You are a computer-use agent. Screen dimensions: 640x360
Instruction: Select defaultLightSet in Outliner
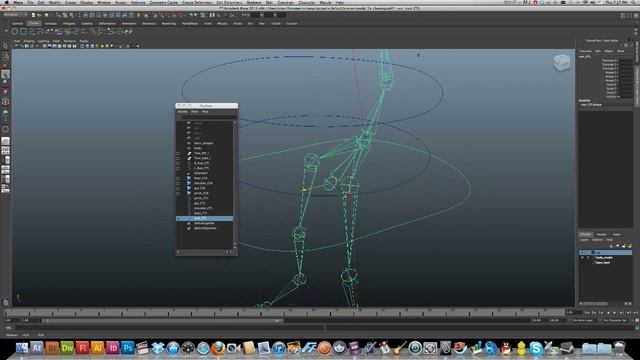204,223
